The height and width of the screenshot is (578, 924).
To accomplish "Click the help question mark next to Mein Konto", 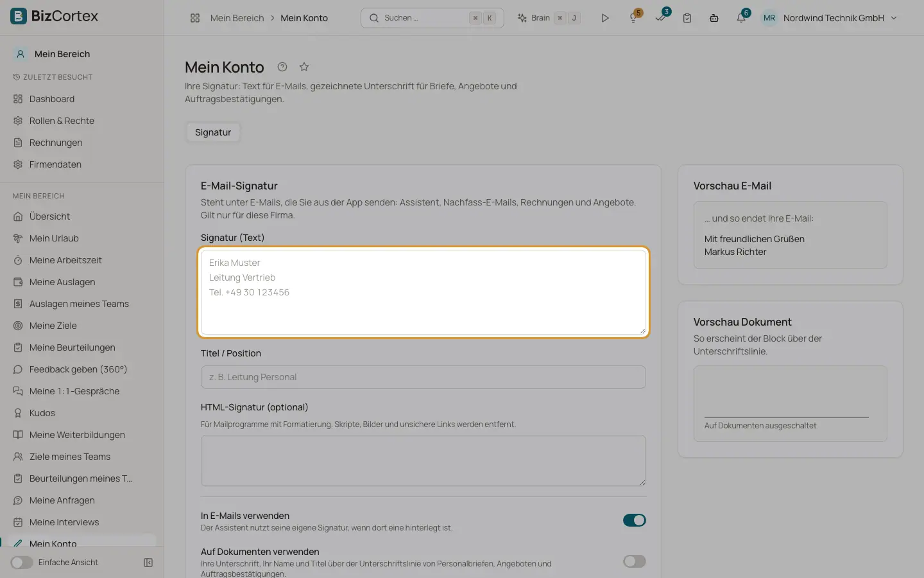I will [282, 67].
